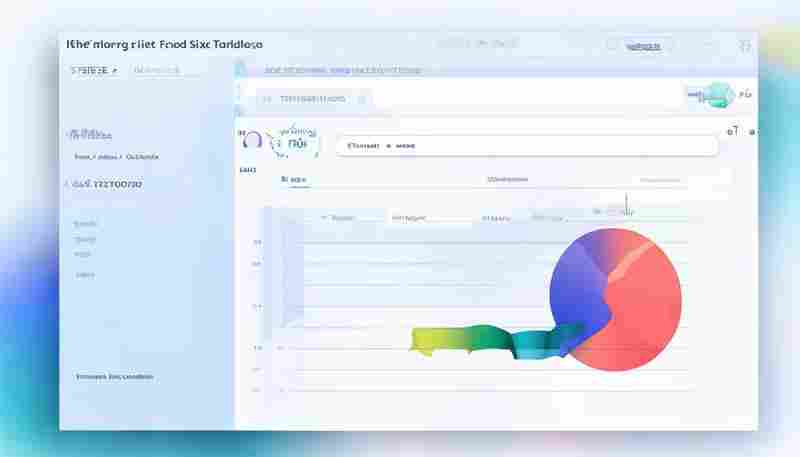
Task: Open the bold sidebar heading with the caret, mid-sidebar
Action: click(x=106, y=184)
